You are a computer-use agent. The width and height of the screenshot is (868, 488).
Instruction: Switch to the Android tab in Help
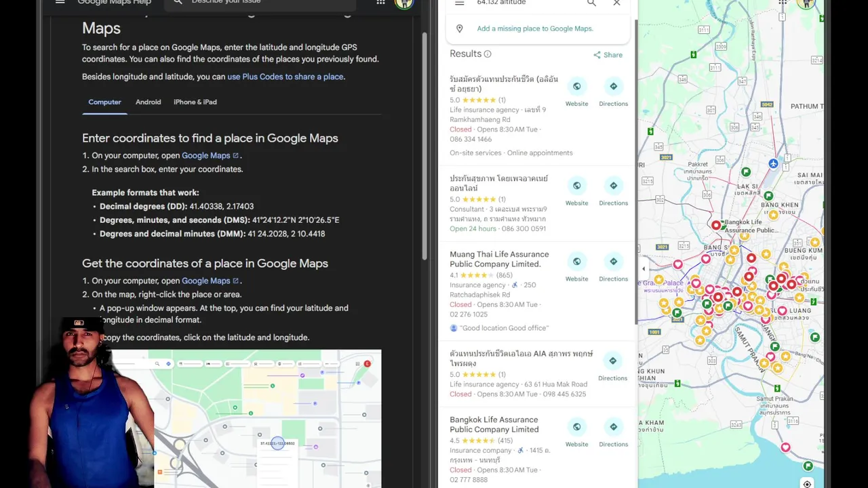148,102
